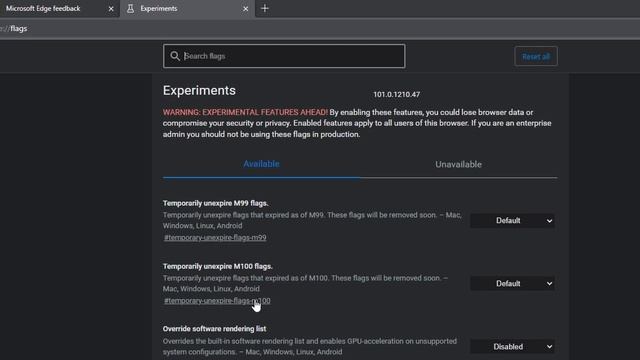The height and width of the screenshot is (360, 640).
Task: Click the Experiments page heading
Action: (199, 90)
